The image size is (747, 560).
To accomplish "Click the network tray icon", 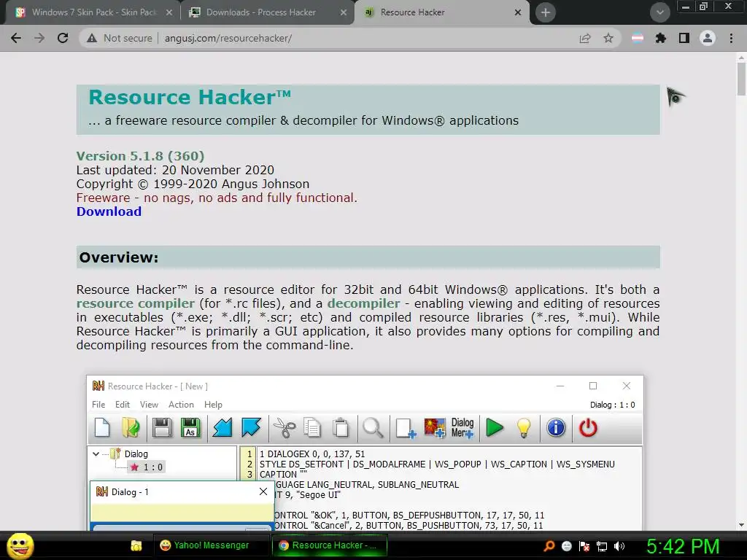I will pyautogui.click(x=602, y=546).
